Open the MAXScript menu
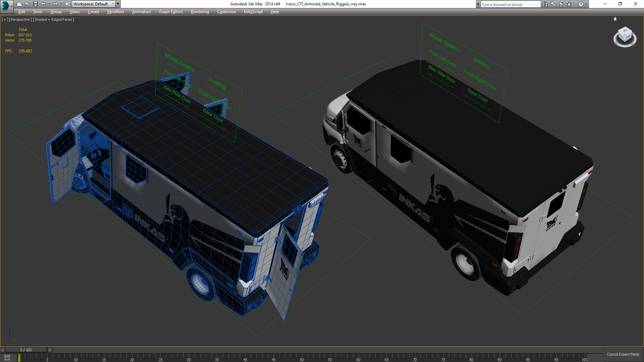Image resolution: width=644 pixels, height=362 pixels. point(253,12)
